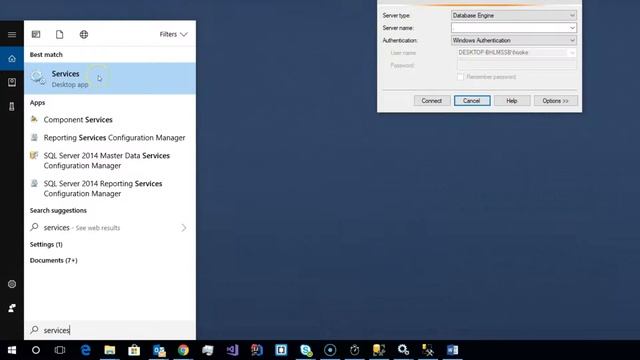640x360 pixels.
Task: Open the stopwatch app on taskbar
Action: pyautogui.click(x=355, y=350)
